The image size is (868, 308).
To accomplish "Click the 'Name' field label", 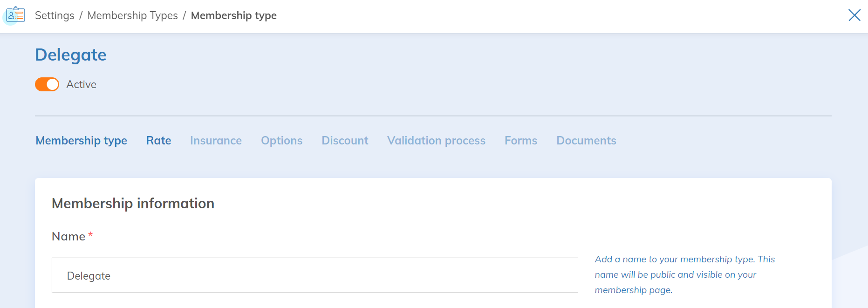I will click(x=68, y=237).
